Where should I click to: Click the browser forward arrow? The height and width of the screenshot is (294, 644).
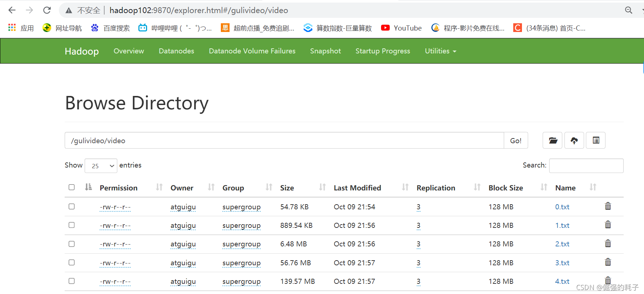(29, 10)
